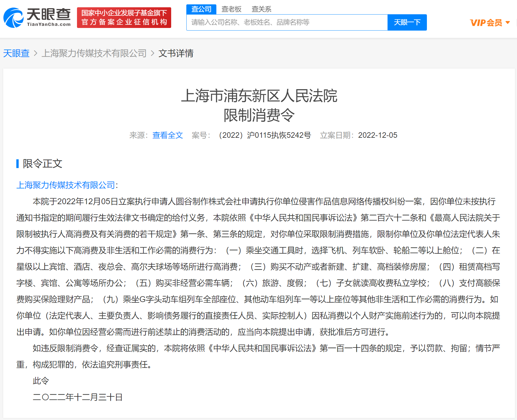Click the VIP会员 menu entry
Image resolution: width=517 pixels, height=420 pixels.
coord(485,22)
